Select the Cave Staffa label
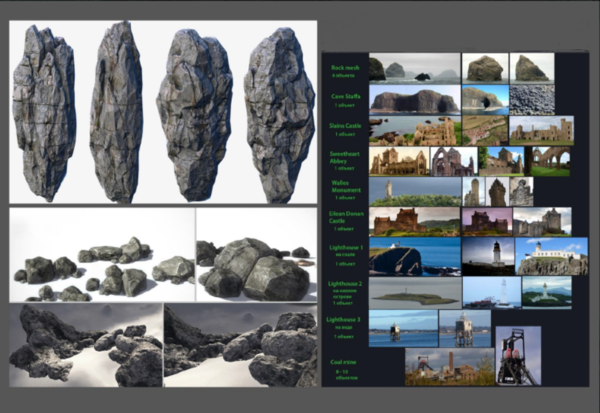The height and width of the screenshot is (413, 600). coord(345,97)
